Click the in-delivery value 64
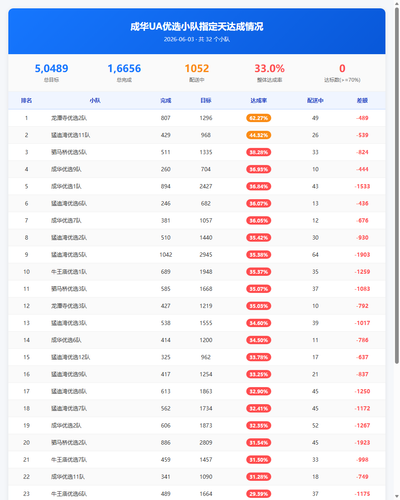Viewport: 400px width, 500px height. click(x=315, y=255)
